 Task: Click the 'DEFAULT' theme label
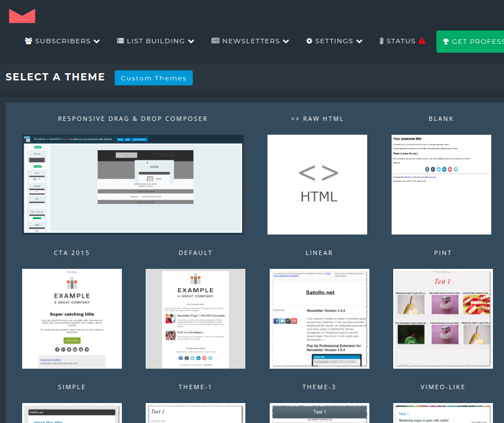coord(196,253)
